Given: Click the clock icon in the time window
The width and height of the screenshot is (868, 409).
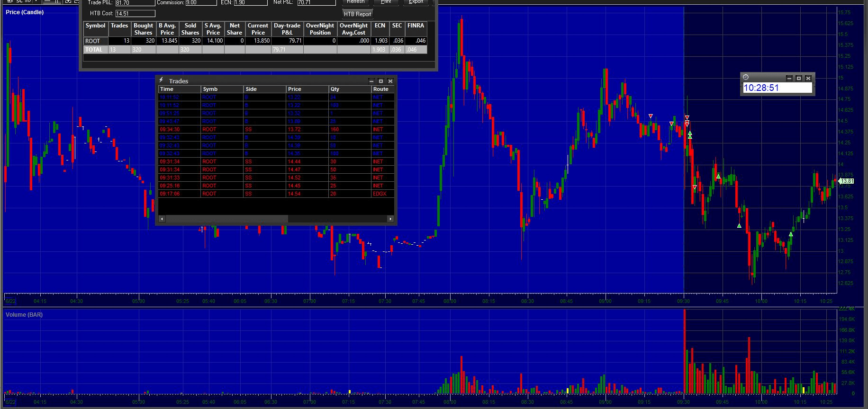Looking at the screenshot, I should pos(745,78).
